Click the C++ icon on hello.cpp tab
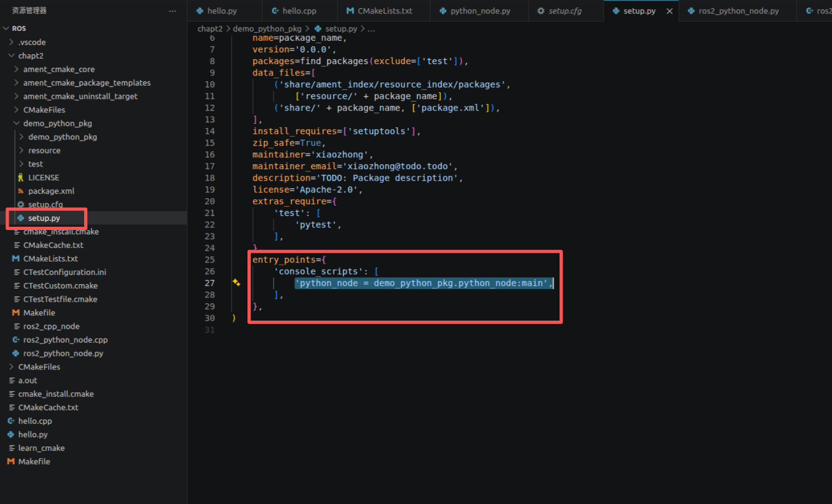The height and width of the screenshot is (504, 832). click(275, 11)
